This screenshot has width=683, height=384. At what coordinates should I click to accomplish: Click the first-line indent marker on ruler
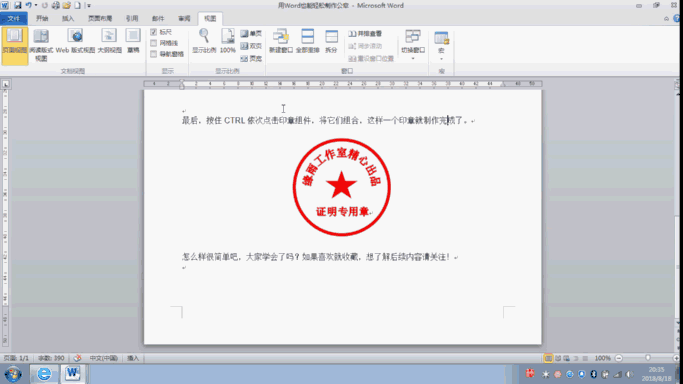pos(182,81)
